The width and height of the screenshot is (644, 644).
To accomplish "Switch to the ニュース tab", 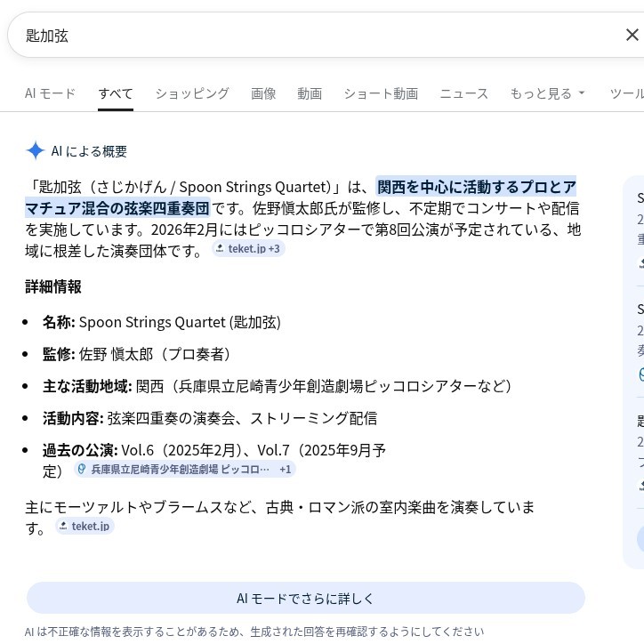I will point(463,93).
